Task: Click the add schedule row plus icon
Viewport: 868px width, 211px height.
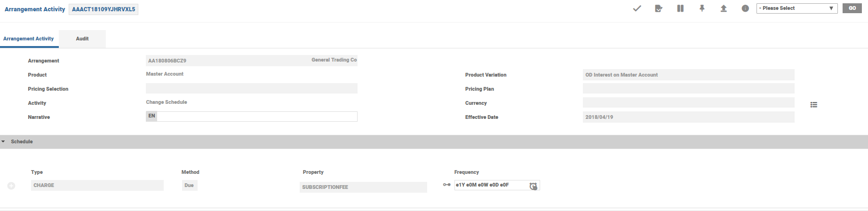Action: [11, 186]
